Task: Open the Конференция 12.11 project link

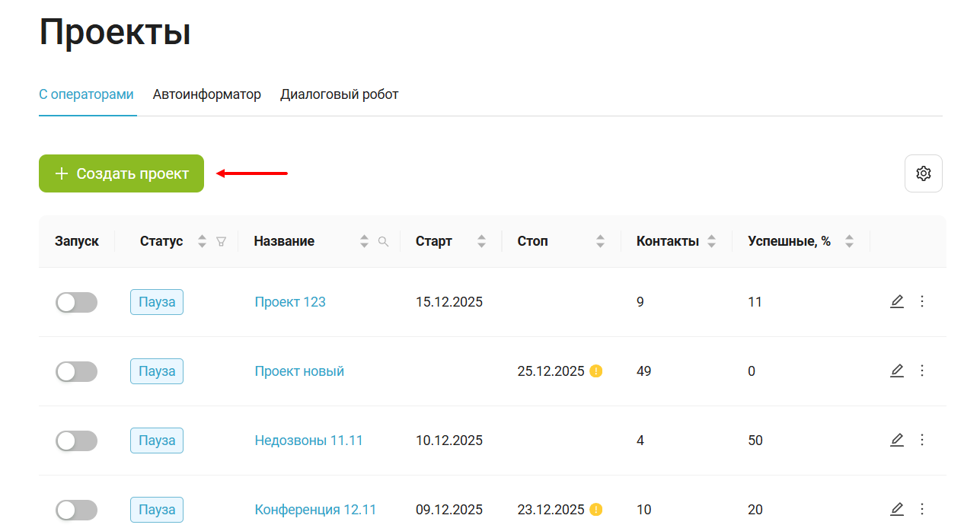Action: [x=315, y=510]
